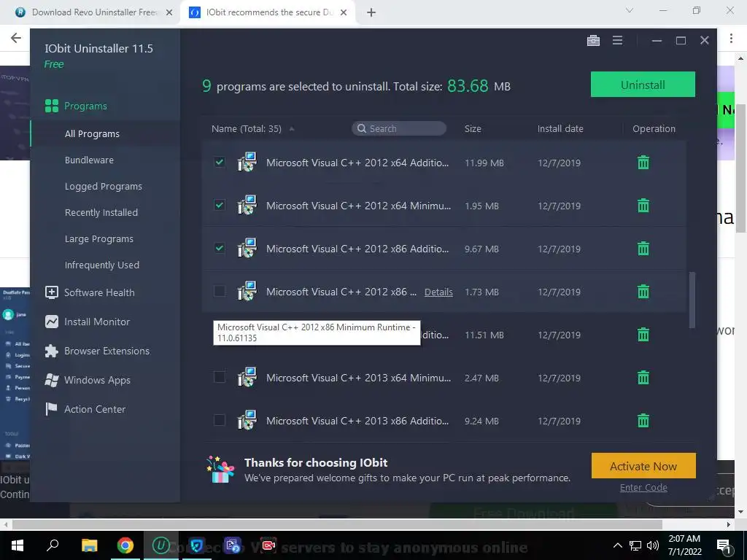Click the Action Center flag icon
Image resolution: width=747 pixels, height=560 pixels.
click(x=51, y=409)
